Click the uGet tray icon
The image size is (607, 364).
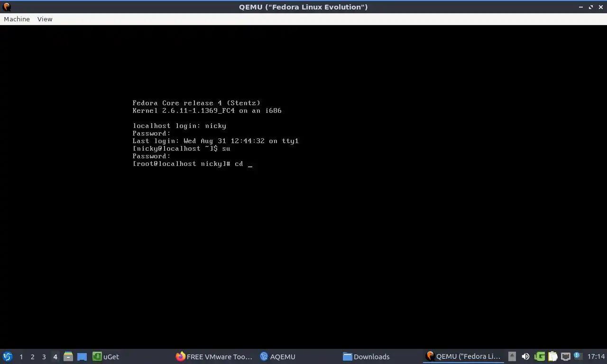coord(539,356)
